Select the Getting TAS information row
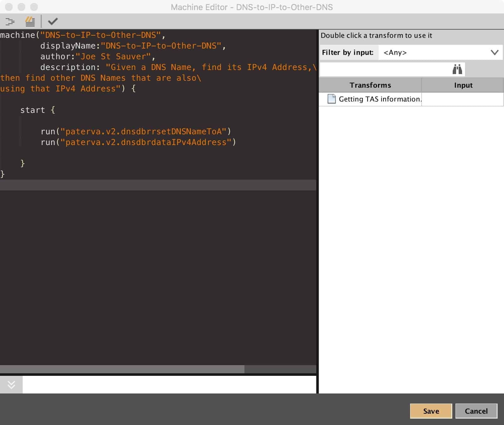This screenshot has height=425, width=504. coord(411,99)
